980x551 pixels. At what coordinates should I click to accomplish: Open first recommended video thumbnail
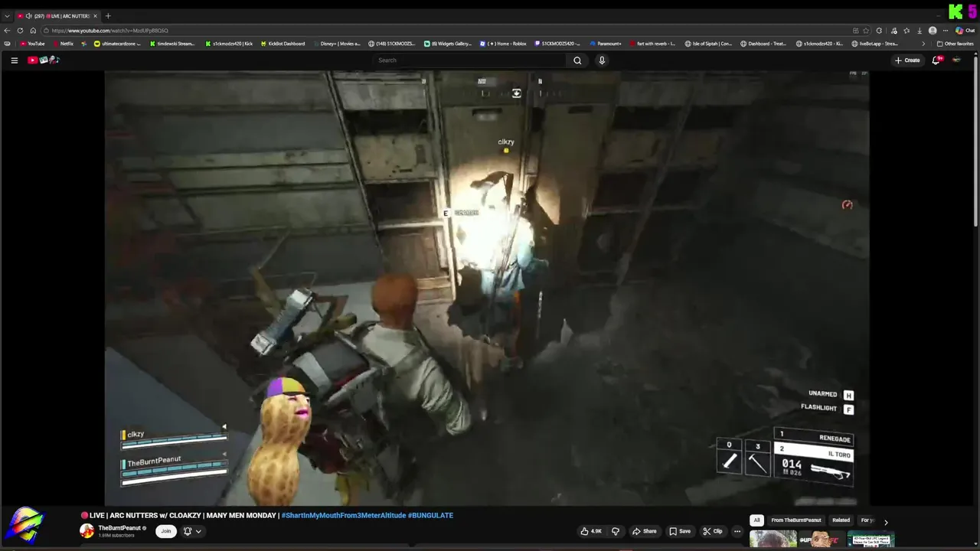(773, 539)
